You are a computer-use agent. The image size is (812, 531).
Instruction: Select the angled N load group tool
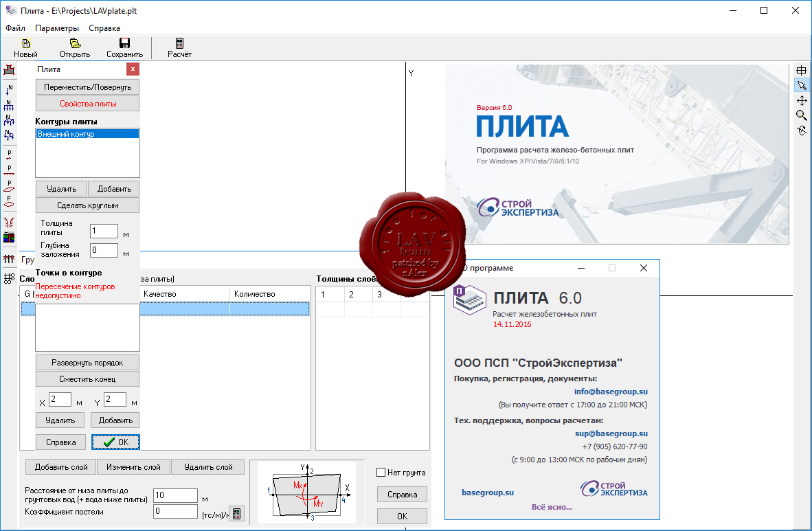[9, 120]
